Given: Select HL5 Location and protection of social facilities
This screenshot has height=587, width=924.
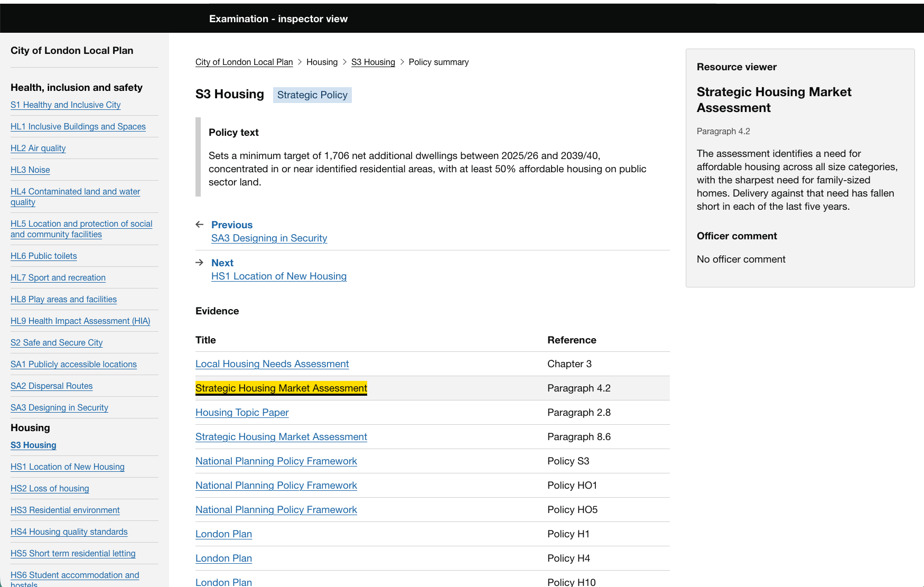Looking at the screenshot, I should click(x=81, y=229).
